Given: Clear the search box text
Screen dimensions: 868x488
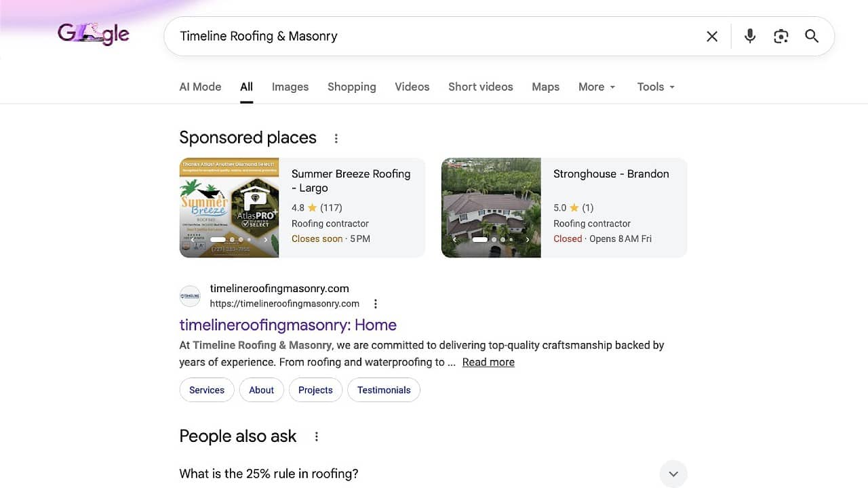Looking at the screenshot, I should click(x=712, y=37).
